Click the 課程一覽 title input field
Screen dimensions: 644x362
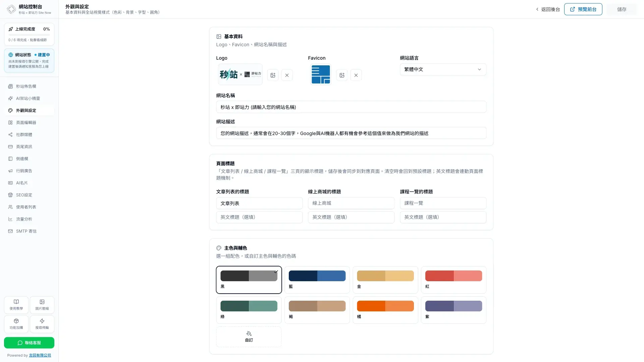coord(443,203)
